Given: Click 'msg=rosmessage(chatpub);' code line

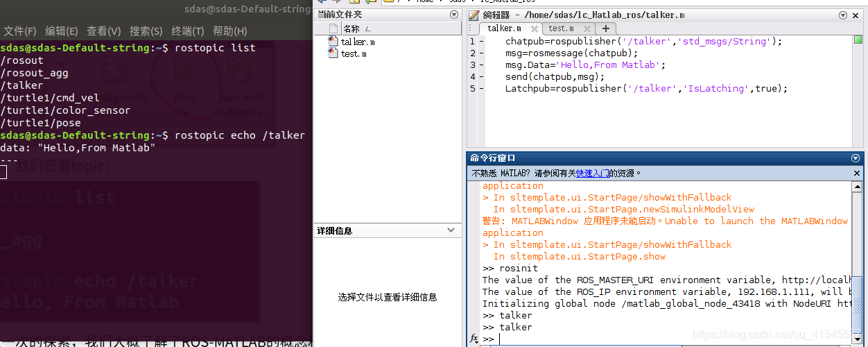Looking at the screenshot, I should click(x=571, y=53).
